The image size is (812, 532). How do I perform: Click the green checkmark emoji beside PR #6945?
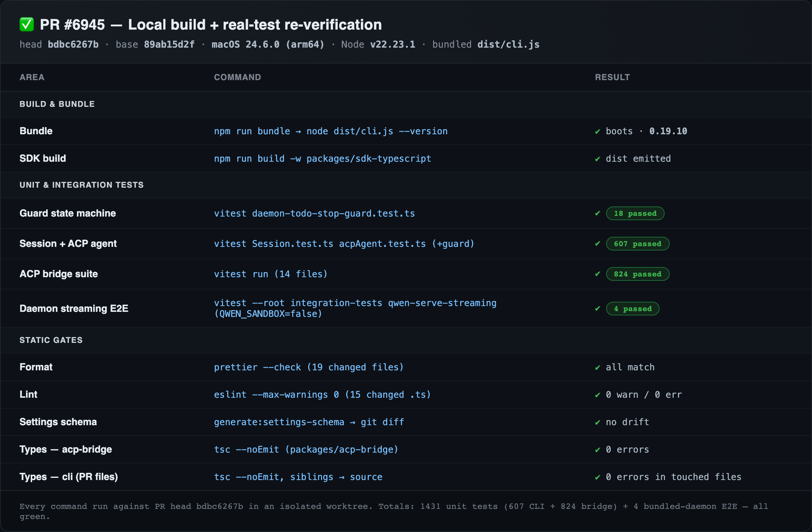click(x=27, y=25)
